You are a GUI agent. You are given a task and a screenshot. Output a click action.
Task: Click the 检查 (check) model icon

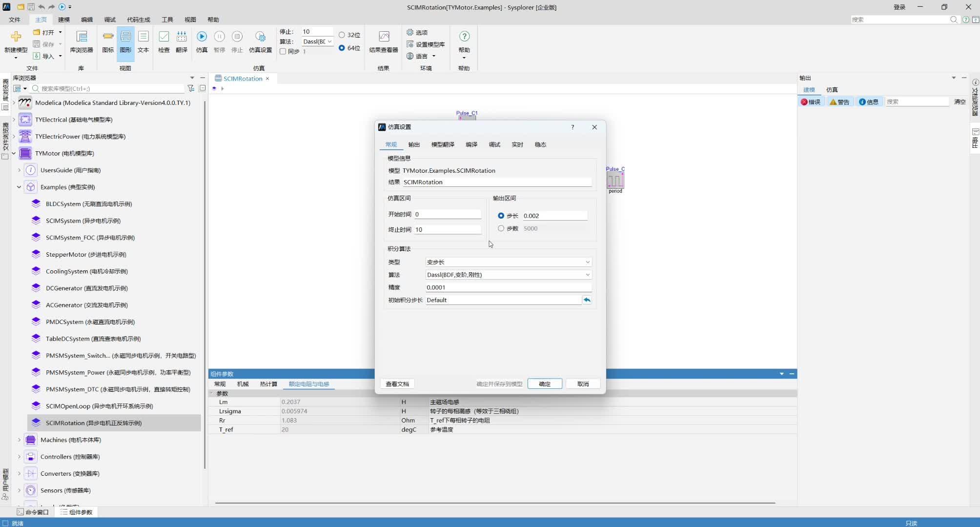(x=164, y=37)
